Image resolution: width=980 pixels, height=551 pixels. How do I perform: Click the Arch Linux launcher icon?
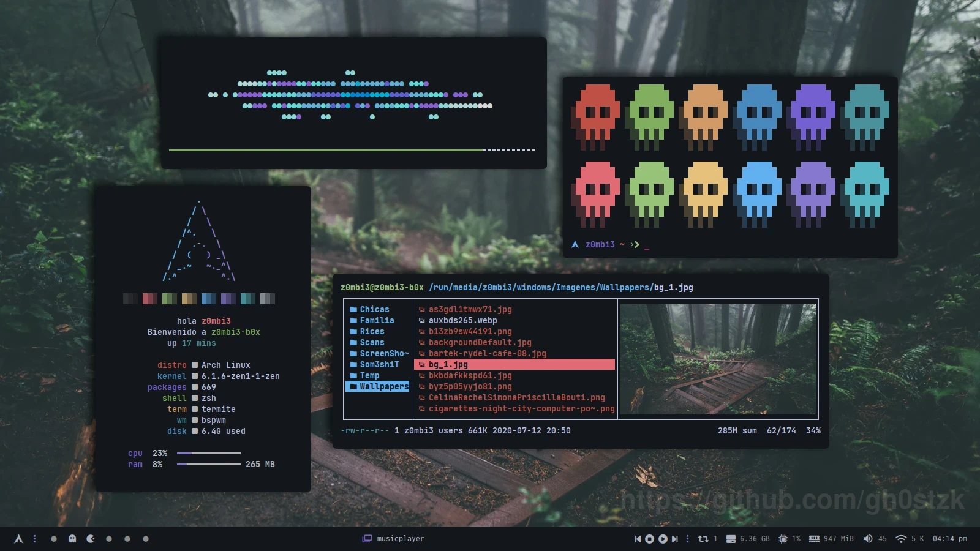tap(18, 539)
